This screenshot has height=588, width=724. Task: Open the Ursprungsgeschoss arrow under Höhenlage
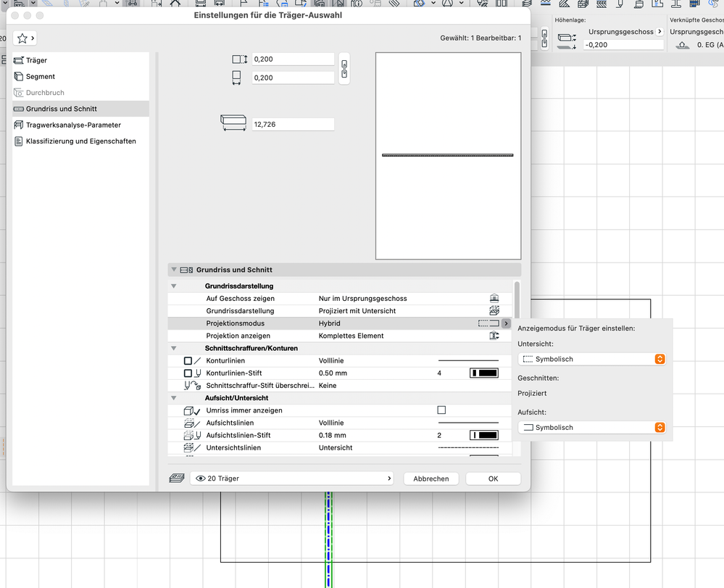click(x=659, y=31)
